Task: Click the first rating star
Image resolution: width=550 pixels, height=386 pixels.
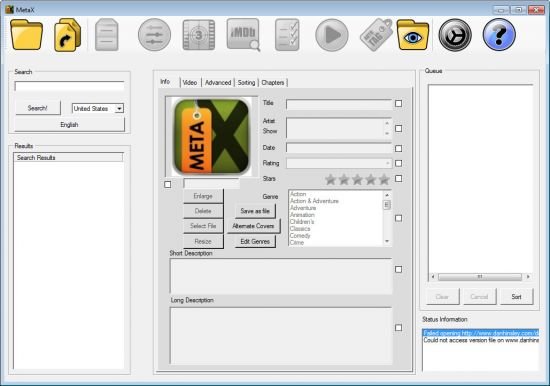Action: [x=330, y=179]
